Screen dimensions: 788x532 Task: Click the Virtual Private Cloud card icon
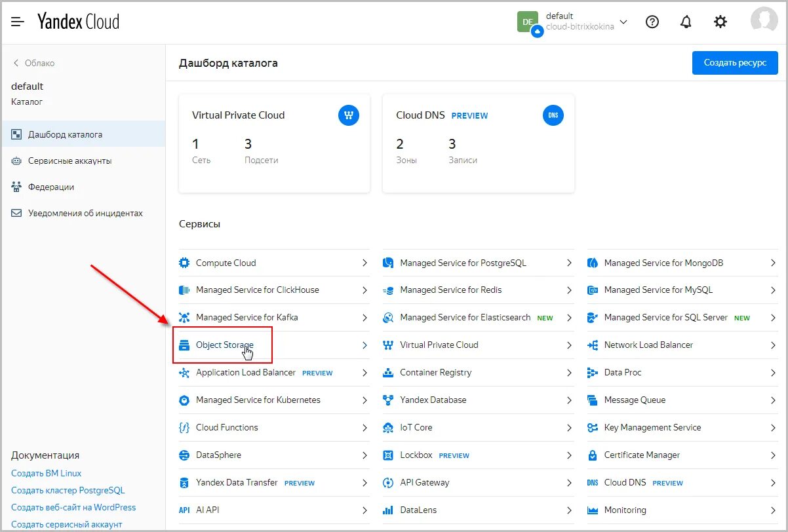[x=349, y=115]
